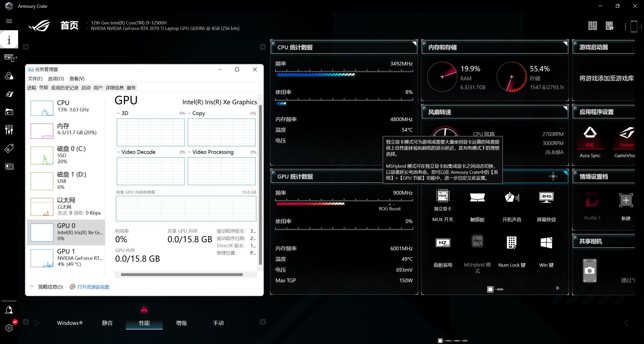644x344 pixels.
Task: Open the news panel icon in sidebar
Action: 9,166
